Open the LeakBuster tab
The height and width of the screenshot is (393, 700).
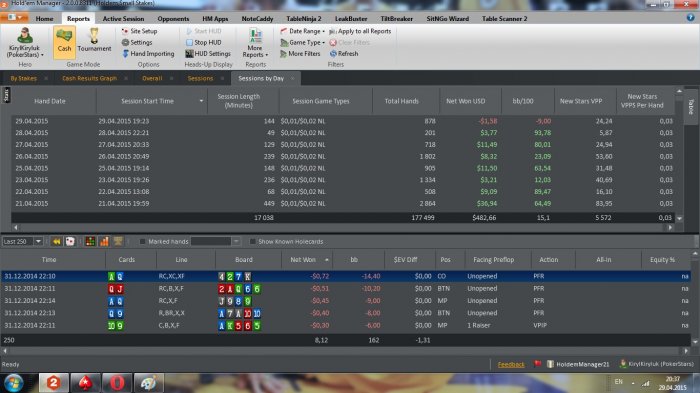[351, 19]
